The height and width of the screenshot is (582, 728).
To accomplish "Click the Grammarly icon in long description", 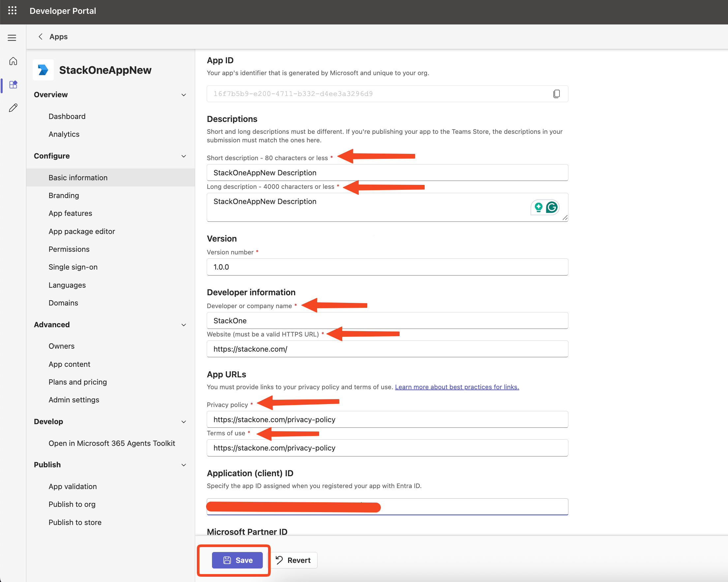I will tap(552, 207).
